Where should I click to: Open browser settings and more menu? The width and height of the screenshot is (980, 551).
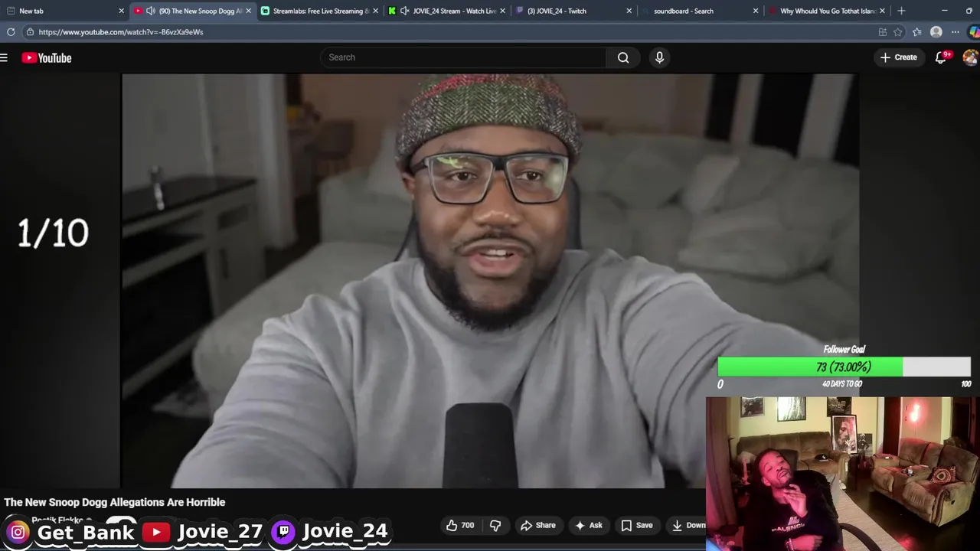click(x=955, y=32)
